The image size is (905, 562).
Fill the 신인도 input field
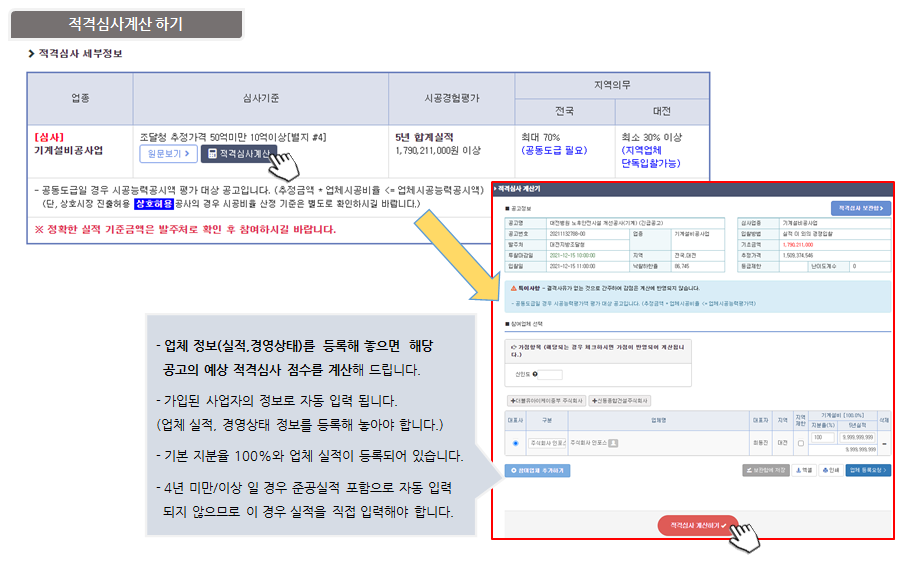[550, 374]
